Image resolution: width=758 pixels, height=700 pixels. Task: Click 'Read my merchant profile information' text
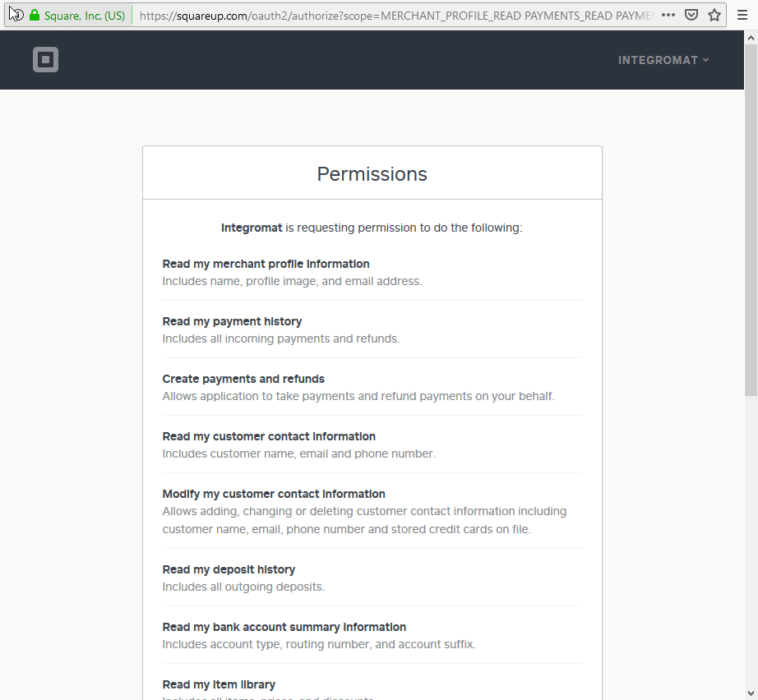point(266,264)
